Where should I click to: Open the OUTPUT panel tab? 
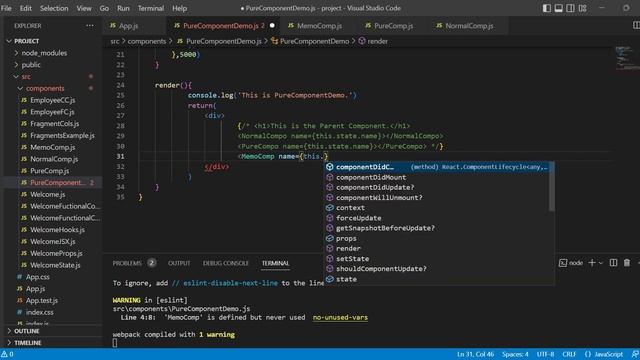pos(179,263)
